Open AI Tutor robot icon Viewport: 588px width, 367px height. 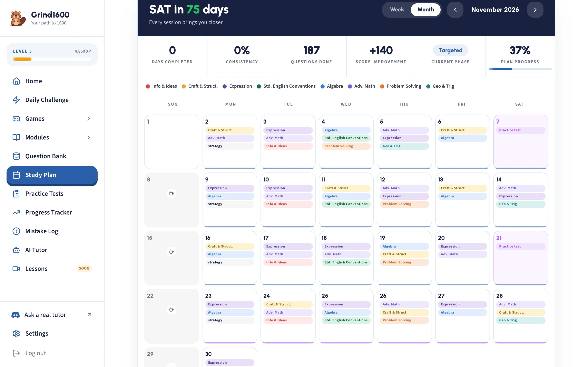coord(16,250)
